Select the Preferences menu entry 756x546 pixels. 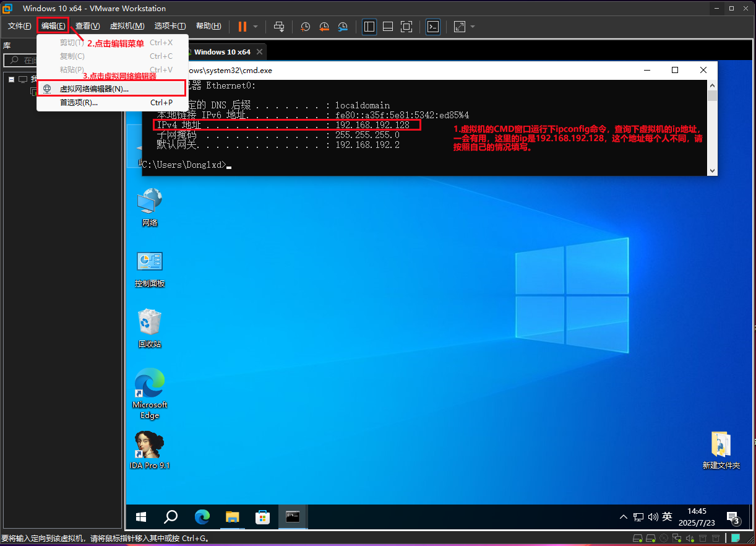tap(79, 103)
